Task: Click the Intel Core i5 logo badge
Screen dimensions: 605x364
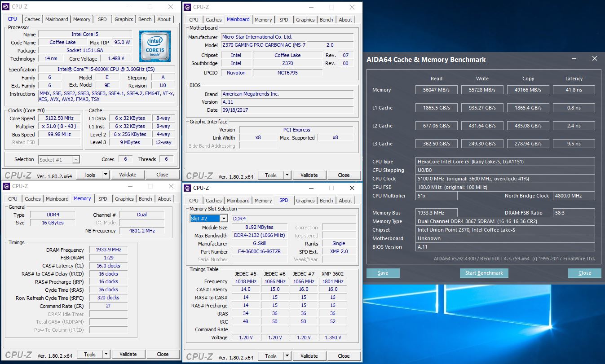Action: point(155,46)
